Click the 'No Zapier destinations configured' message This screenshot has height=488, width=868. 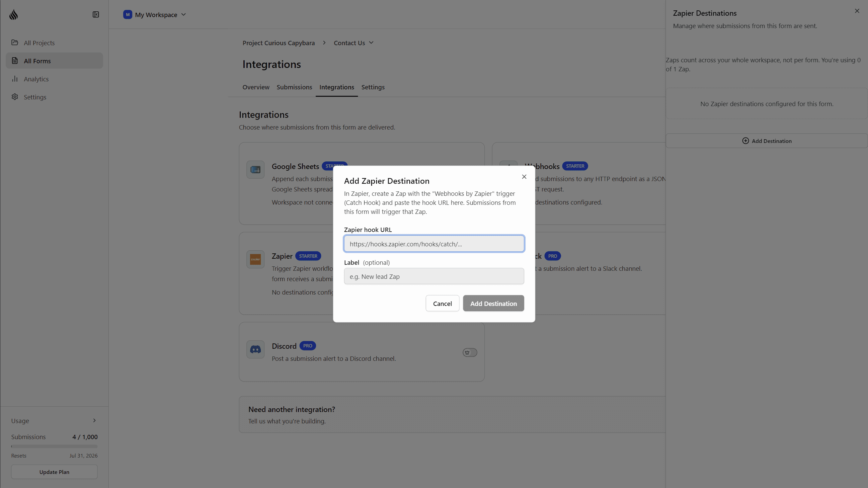coord(767,104)
